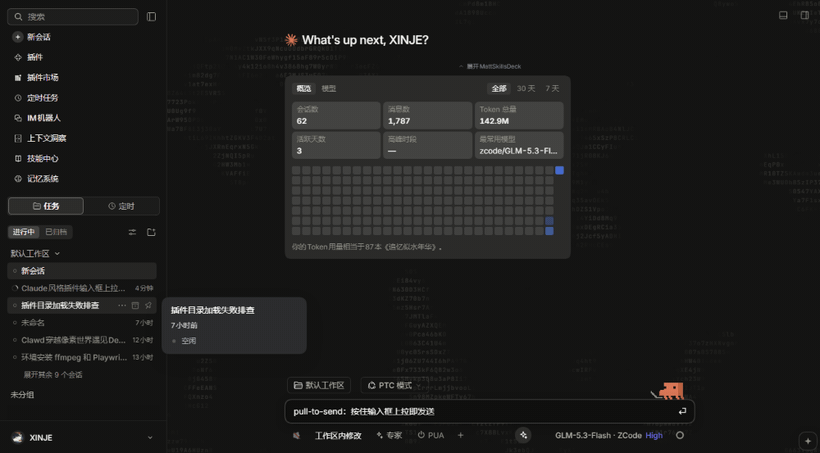Click the XINJE avatar at bottom left
The height and width of the screenshot is (453, 820).
click(18, 438)
